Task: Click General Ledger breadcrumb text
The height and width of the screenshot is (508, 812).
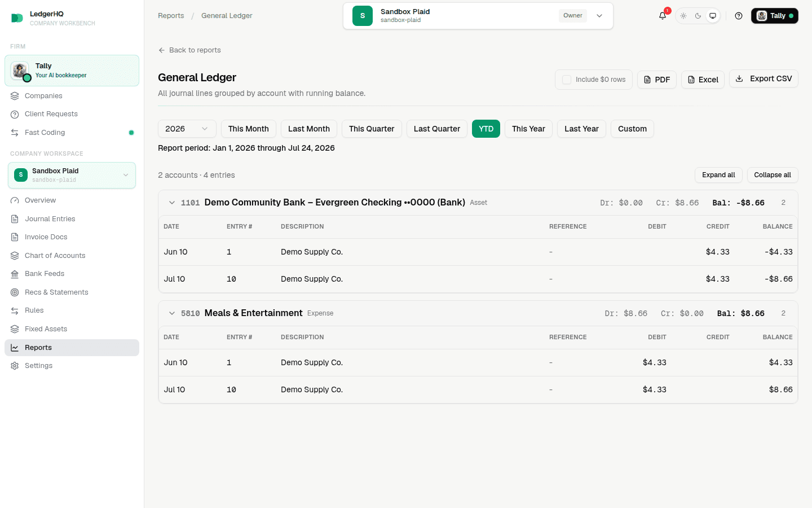Action: point(227,16)
